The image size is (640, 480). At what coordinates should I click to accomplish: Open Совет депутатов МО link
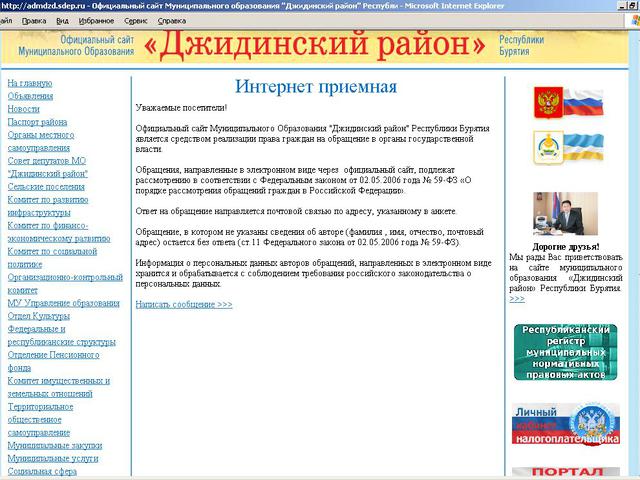[x=47, y=167]
